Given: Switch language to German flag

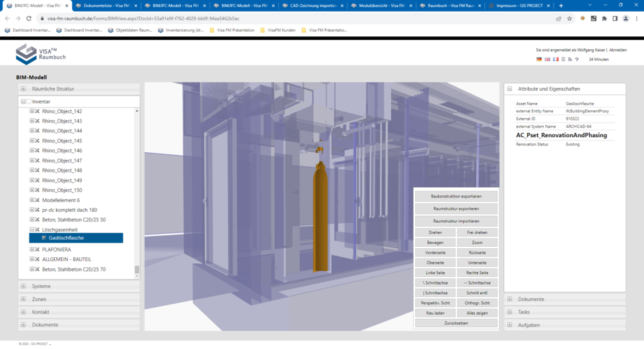Looking at the screenshot, I should [539, 59].
